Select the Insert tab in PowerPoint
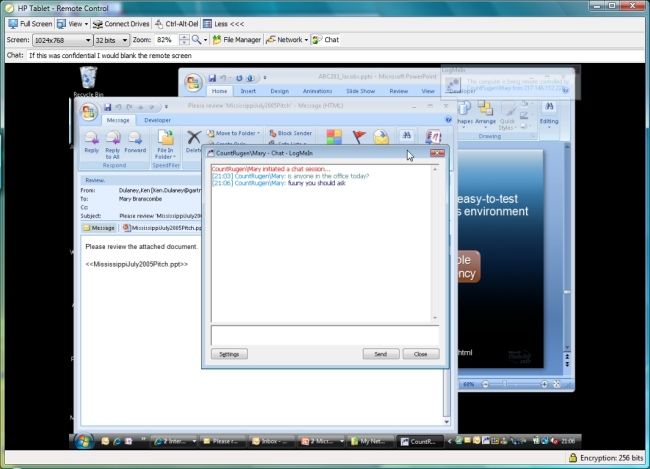Screen dimensions: 650x469 [x=248, y=91]
